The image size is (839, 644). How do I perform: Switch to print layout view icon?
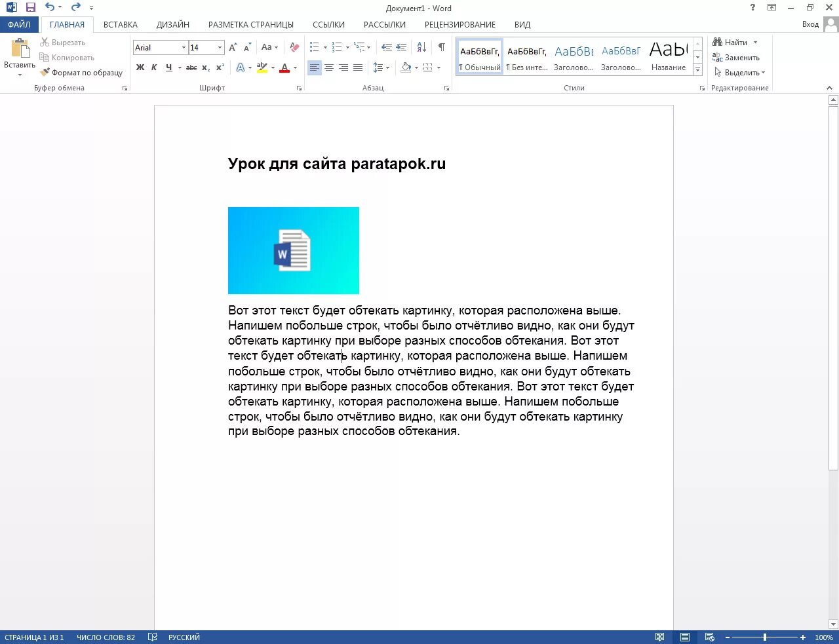click(685, 637)
